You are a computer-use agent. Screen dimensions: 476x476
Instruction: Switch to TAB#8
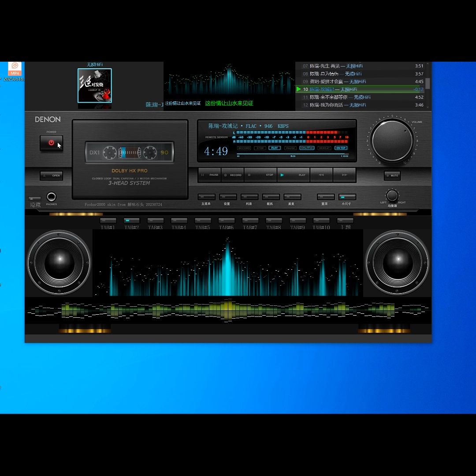(274, 221)
